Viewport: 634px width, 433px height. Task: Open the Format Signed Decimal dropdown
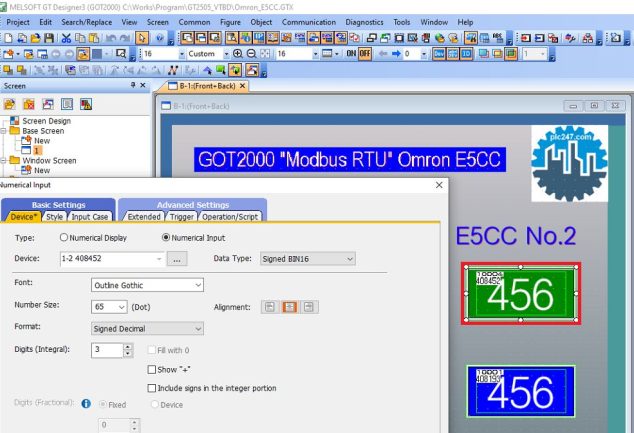coord(198,329)
